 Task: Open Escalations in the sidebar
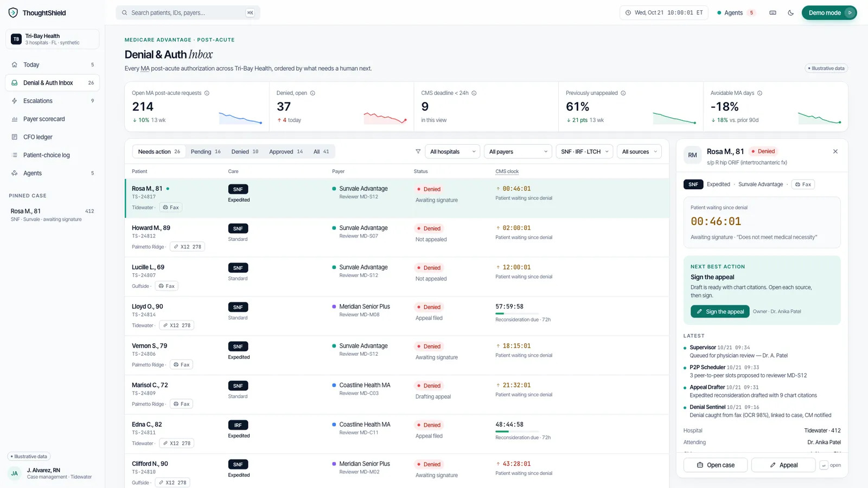(x=53, y=101)
